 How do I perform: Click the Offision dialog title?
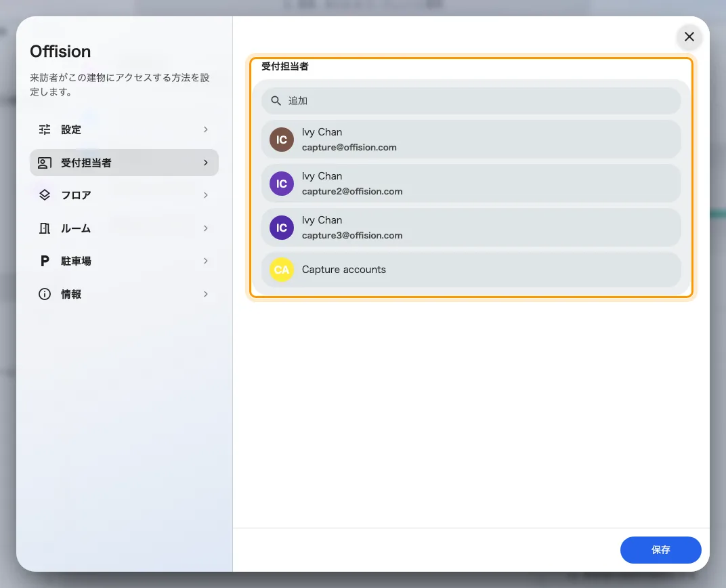coord(60,51)
